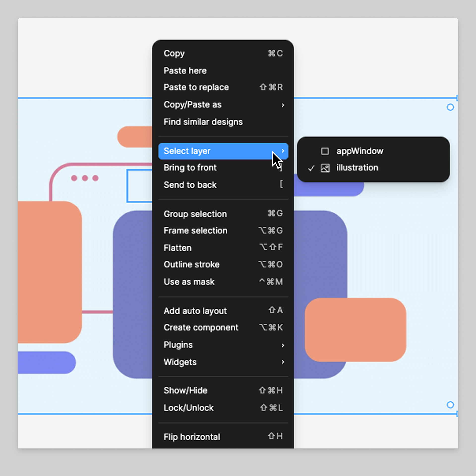Choose Copy from the context menu
The height and width of the screenshot is (476, 476).
click(x=174, y=53)
